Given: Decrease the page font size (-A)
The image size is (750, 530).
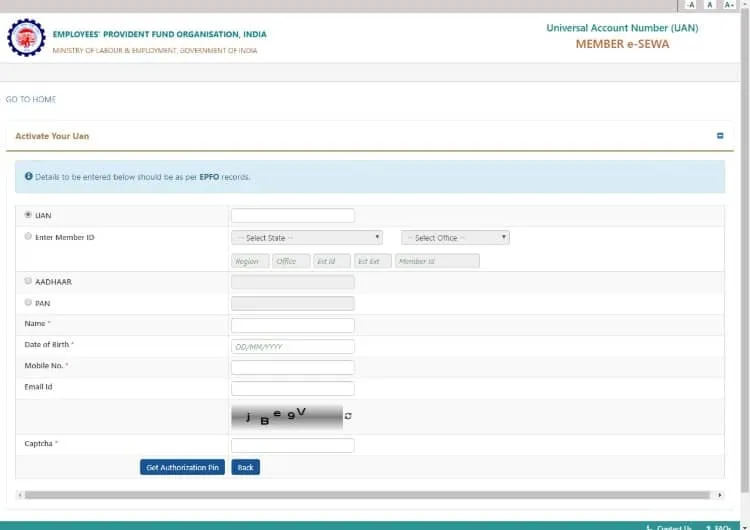Looking at the screenshot, I should (690, 5).
